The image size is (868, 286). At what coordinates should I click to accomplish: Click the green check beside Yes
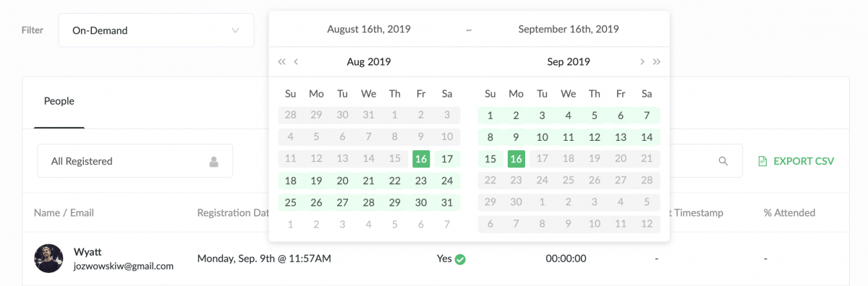click(460, 259)
